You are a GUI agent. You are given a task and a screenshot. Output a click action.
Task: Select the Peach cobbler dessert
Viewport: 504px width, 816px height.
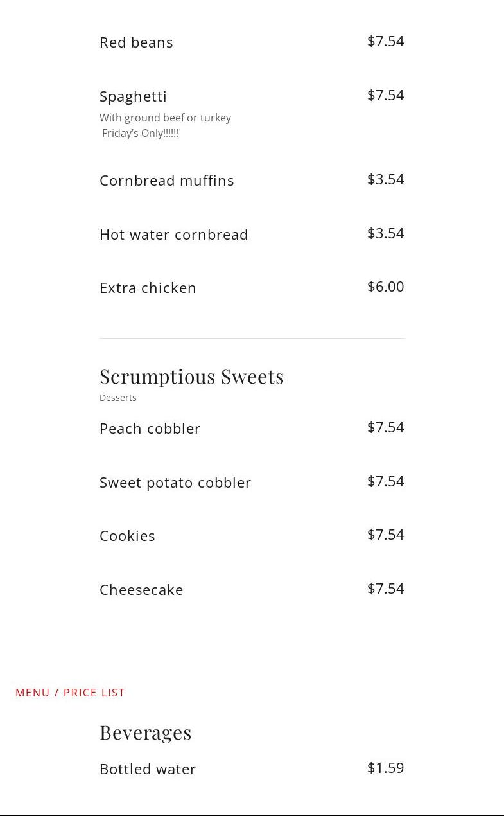(x=150, y=429)
